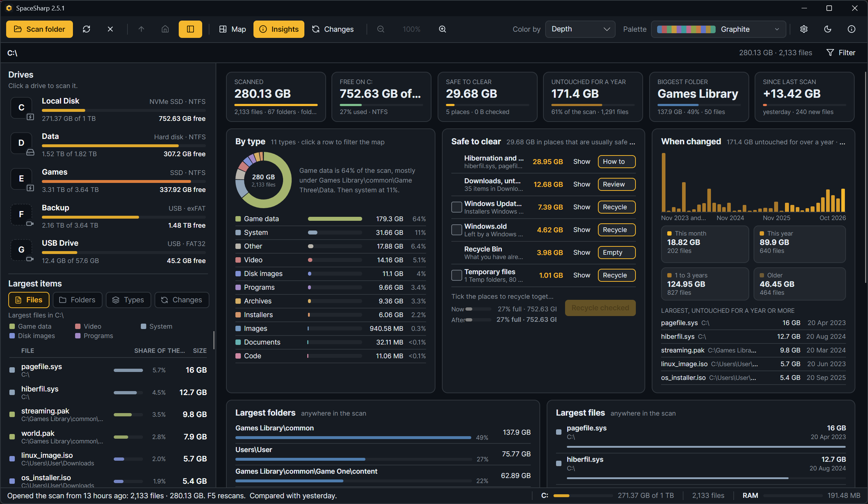Viewport: 868px width, 504px height.
Task: Click the Games Library\common folder row
Action: [x=383, y=433]
